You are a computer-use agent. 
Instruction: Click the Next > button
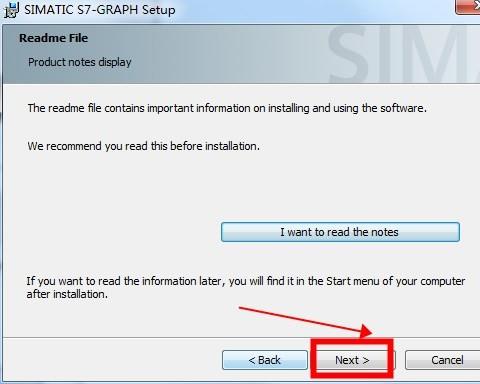coord(352,360)
